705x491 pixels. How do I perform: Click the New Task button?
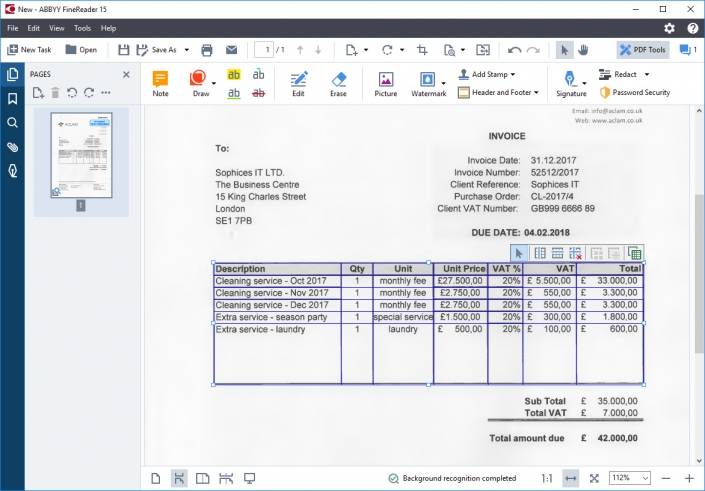[30, 50]
